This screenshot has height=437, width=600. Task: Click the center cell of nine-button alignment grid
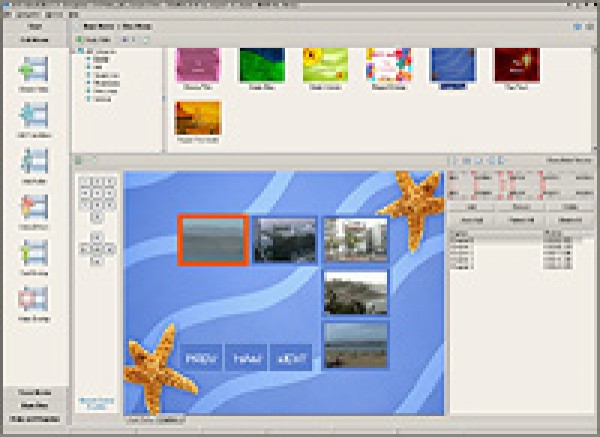[97, 193]
